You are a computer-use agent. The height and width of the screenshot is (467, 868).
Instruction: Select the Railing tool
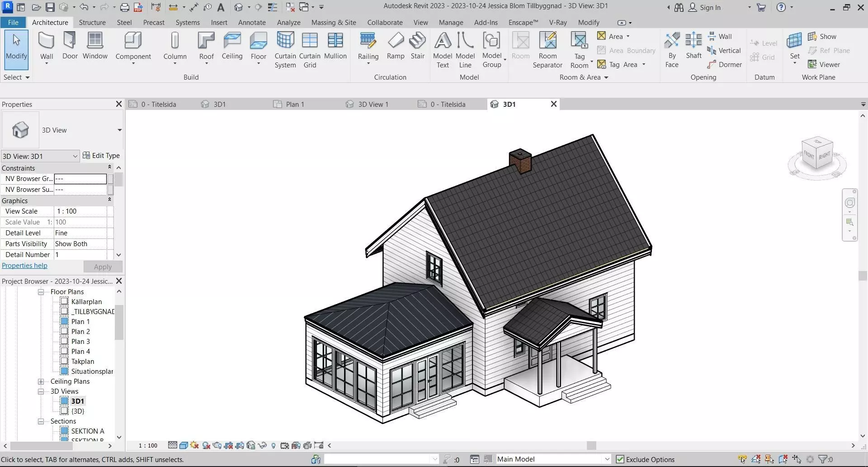point(368,48)
